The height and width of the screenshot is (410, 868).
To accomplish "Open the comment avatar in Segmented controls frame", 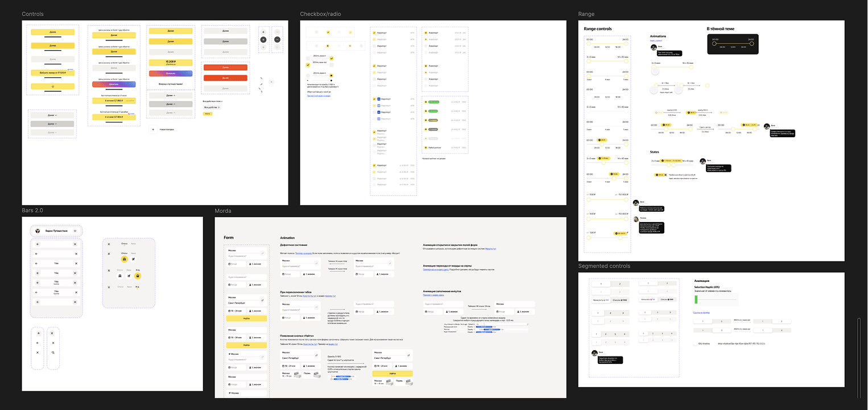I will pos(594,352).
